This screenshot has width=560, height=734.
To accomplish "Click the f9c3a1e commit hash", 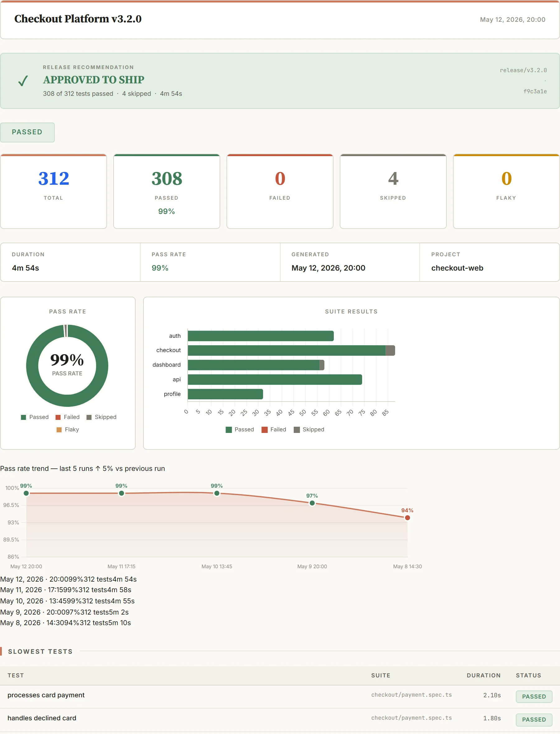I will [x=535, y=91].
